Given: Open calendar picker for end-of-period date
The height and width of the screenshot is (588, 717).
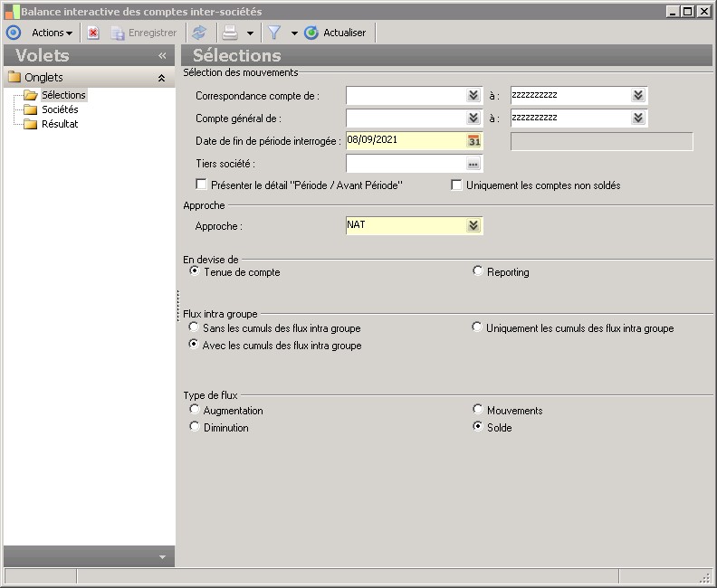Looking at the screenshot, I should pyautogui.click(x=474, y=141).
